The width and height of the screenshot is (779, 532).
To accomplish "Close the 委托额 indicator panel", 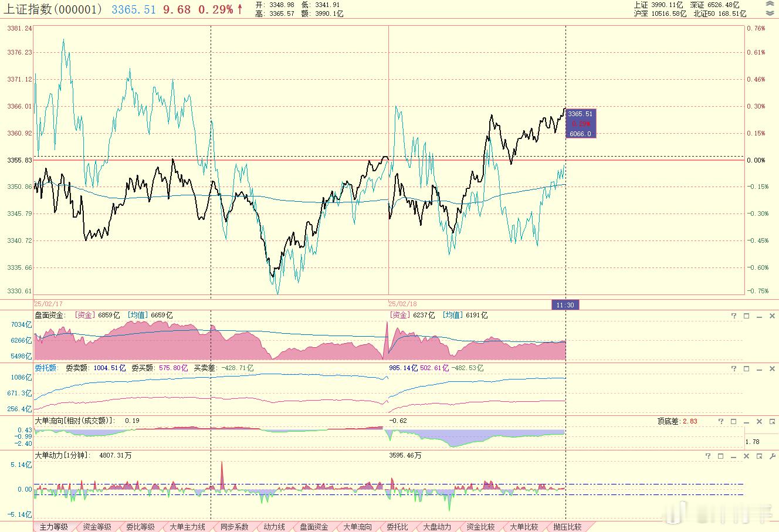I will coord(773,368).
